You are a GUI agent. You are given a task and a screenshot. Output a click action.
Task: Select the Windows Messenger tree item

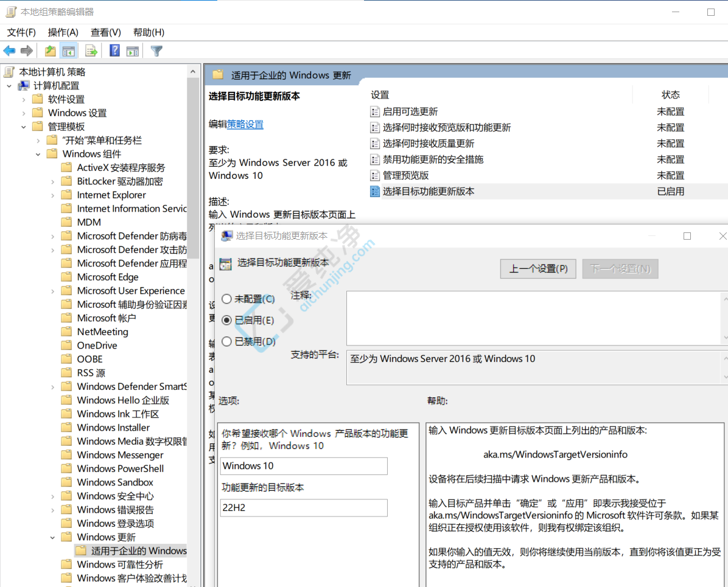(121, 455)
